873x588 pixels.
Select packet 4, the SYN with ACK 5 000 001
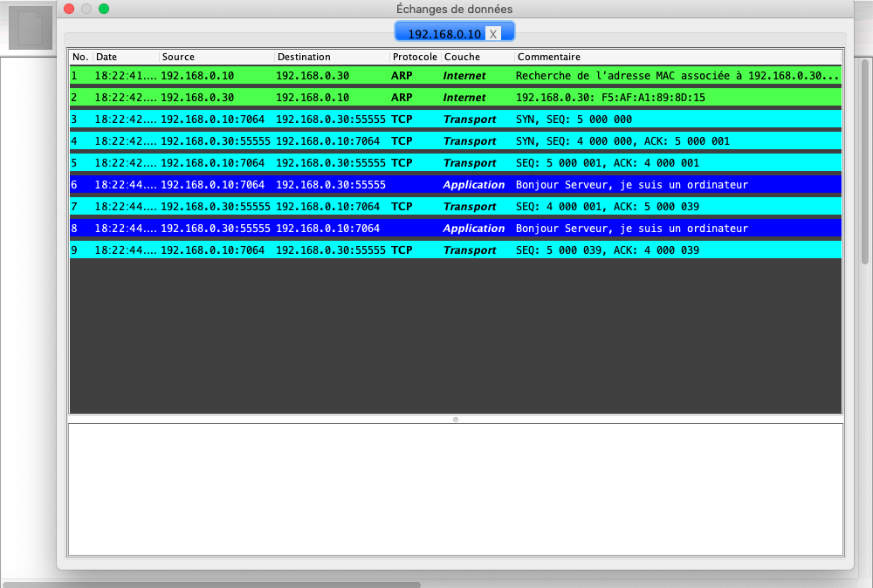pos(454,141)
